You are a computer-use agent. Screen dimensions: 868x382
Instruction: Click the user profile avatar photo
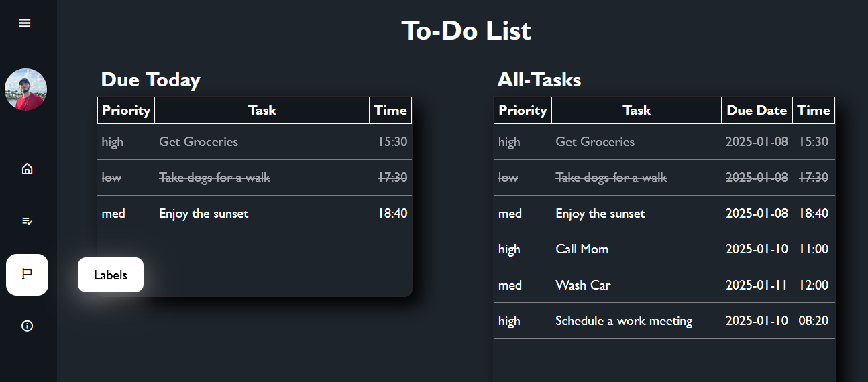point(25,89)
